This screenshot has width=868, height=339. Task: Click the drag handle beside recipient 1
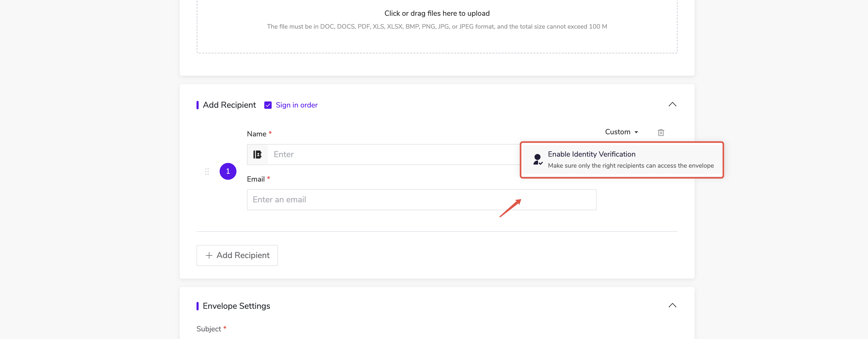click(207, 172)
